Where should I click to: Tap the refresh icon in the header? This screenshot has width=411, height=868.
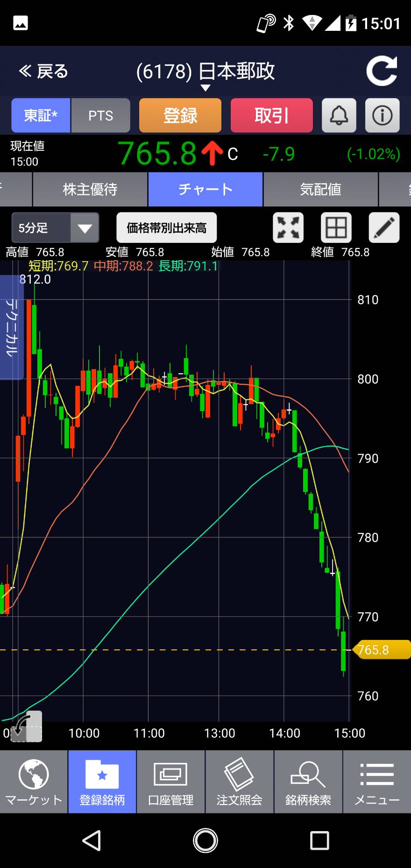[x=382, y=71]
